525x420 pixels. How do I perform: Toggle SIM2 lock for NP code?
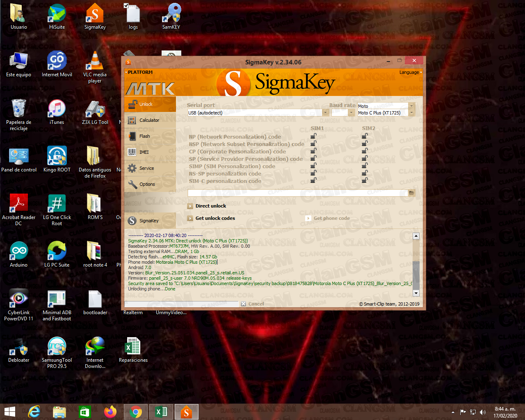[x=365, y=136]
